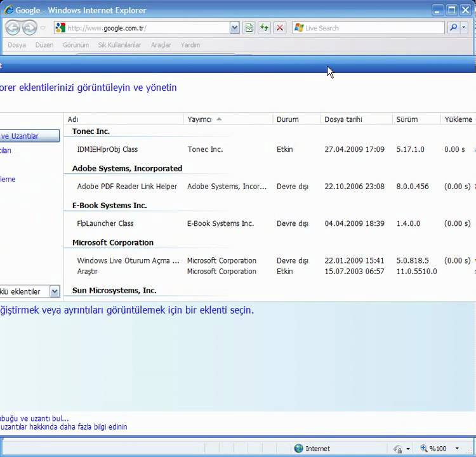Image resolution: width=476 pixels, height=457 pixels.
Task: Open the Dosya menu
Action: (x=17, y=45)
